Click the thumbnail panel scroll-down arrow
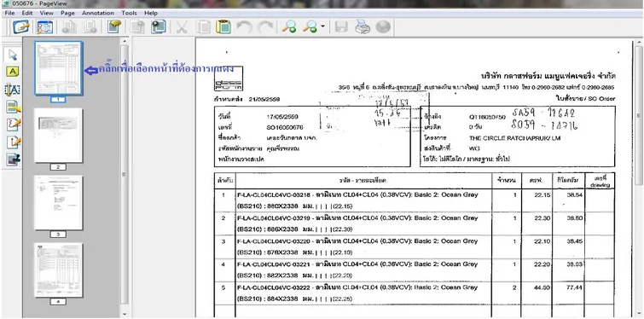 124,314
